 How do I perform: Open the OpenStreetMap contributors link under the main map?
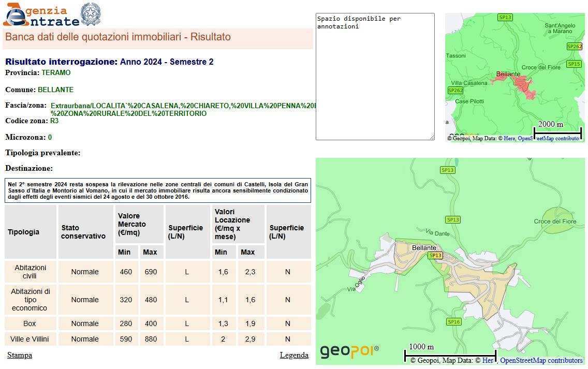coord(541,360)
